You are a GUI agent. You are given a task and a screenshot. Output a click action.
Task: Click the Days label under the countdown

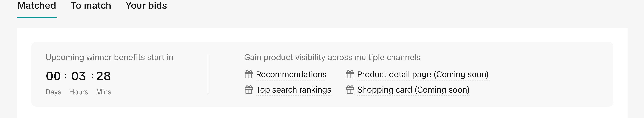point(54,92)
